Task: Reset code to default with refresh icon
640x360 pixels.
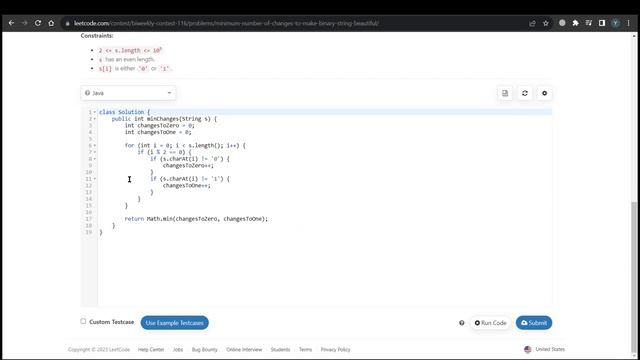Action: pos(525,93)
